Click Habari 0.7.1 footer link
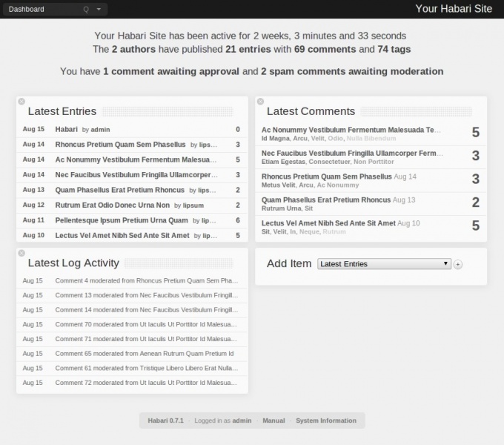Screen dimensions: 504x445 pyautogui.click(x=165, y=421)
